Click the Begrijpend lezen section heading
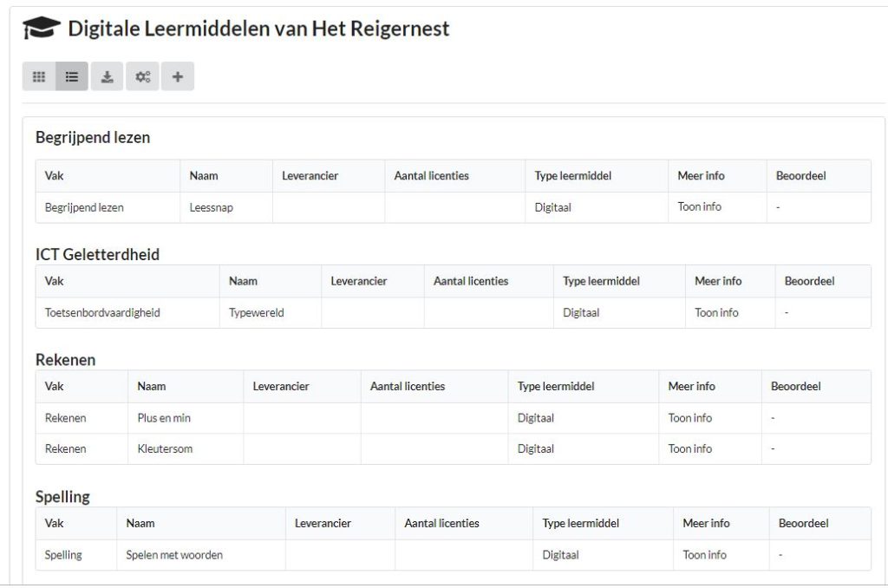Viewport: 888px width, 588px height. tap(93, 138)
